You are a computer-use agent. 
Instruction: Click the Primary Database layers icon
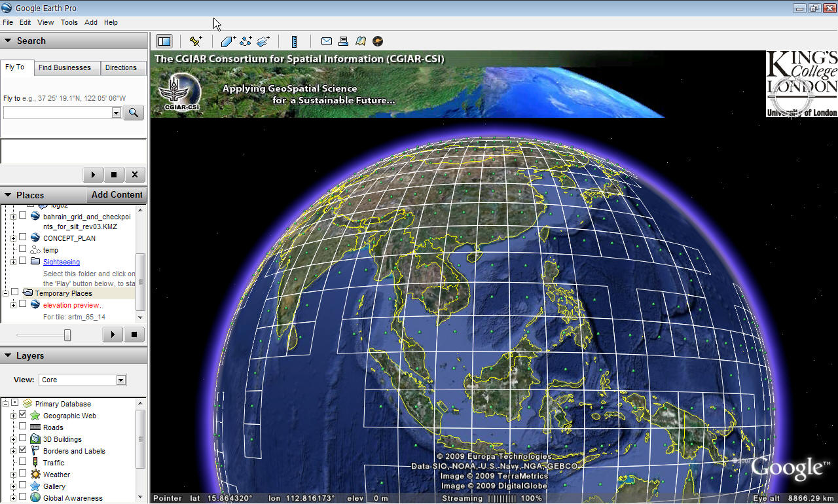tap(27, 404)
